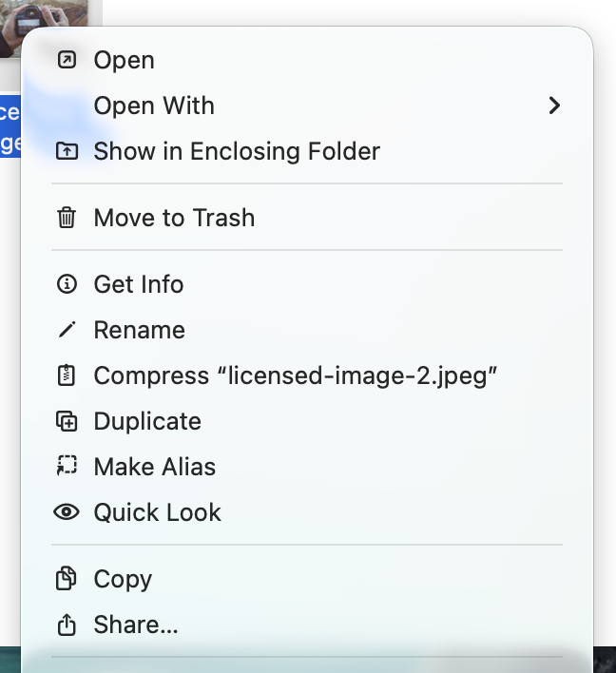Click the Compress archive icon
Screen dimensions: 616x673
click(67, 375)
